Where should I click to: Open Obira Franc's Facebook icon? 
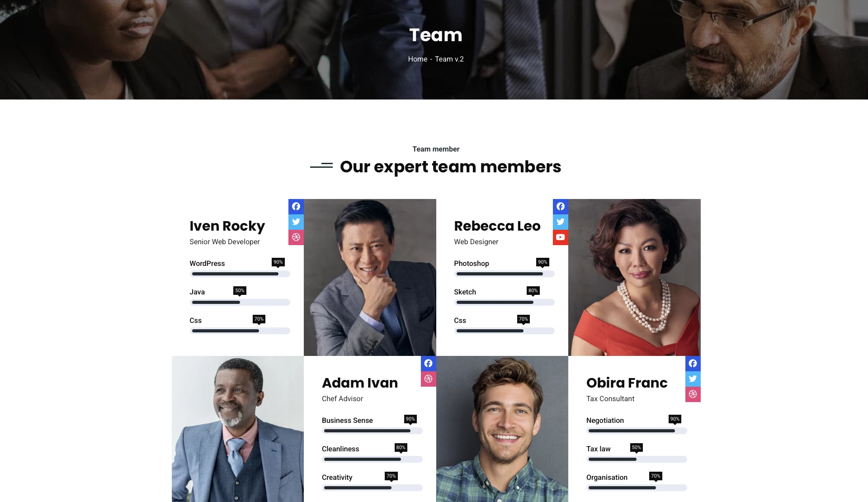pyautogui.click(x=693, y=364)
